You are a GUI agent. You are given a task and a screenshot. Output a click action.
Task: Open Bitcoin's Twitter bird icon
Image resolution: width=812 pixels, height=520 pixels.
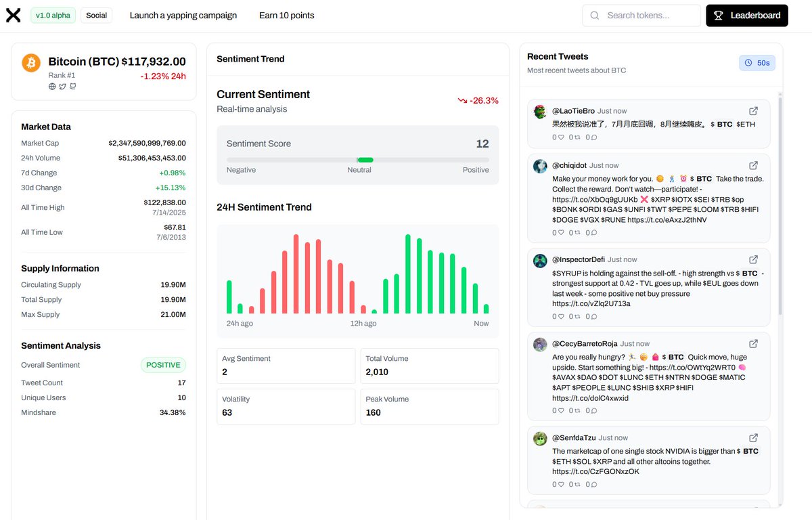coord(63,87)
